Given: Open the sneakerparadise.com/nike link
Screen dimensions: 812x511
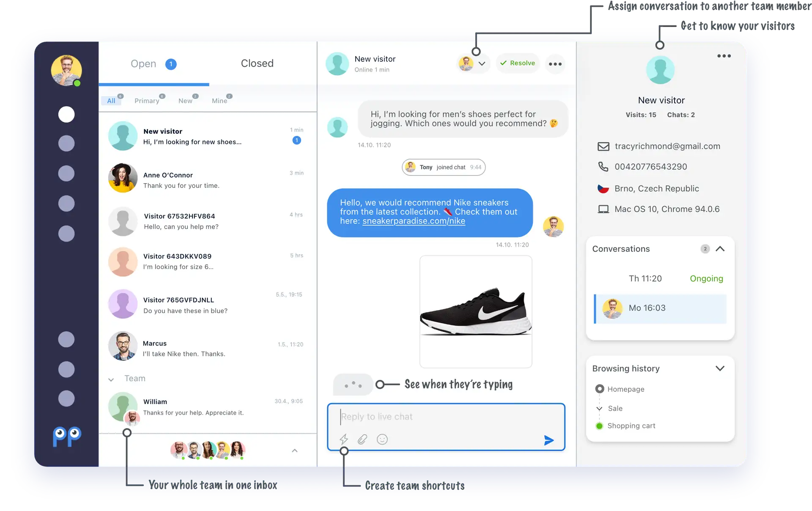Looking at the screenshot, I should 414,221.
